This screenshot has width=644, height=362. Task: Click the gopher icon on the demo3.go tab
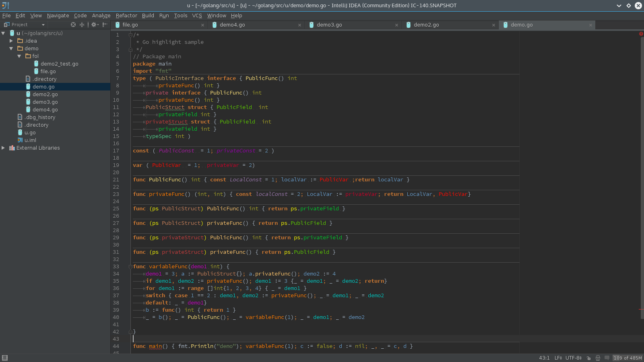(x=312, y=25)
